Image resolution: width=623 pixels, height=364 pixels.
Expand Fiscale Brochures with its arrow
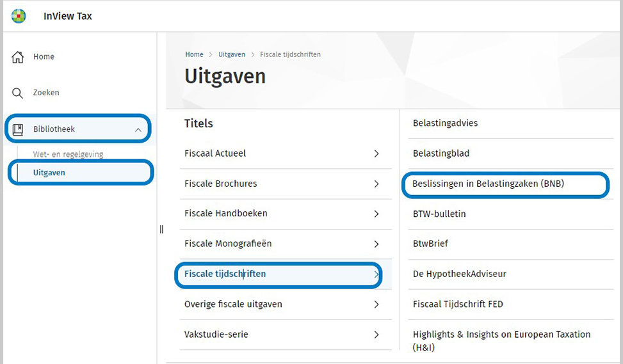click(x=376, y=184)
